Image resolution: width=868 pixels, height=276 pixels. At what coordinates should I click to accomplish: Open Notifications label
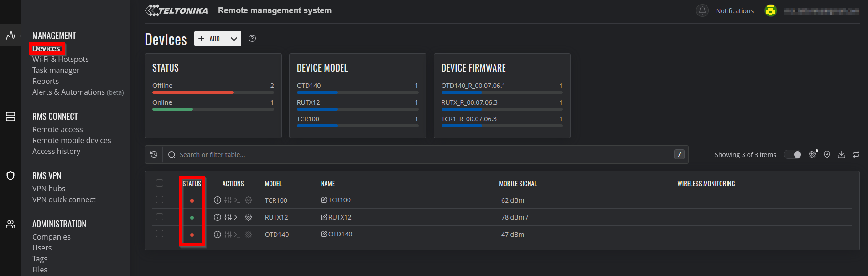(x=735, y=10)
